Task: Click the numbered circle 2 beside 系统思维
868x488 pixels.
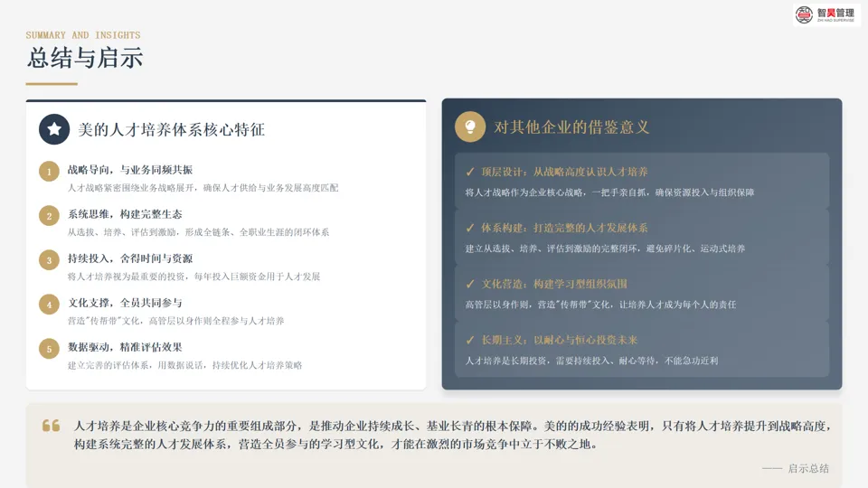Action: 49,216
